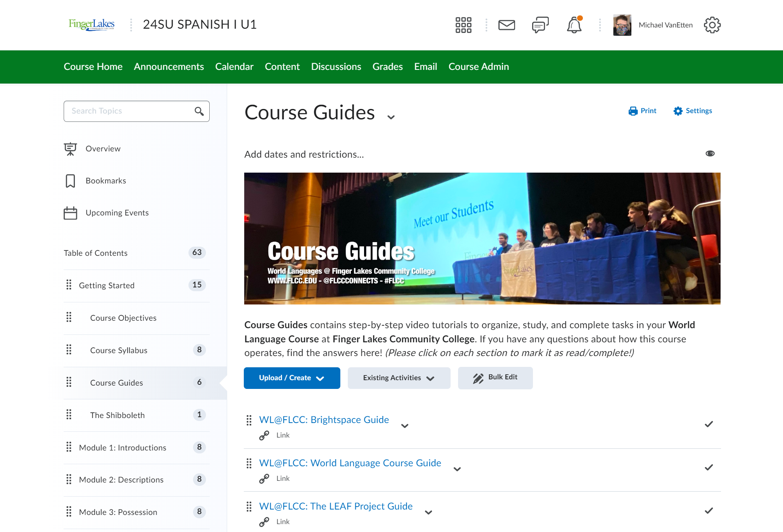The height and width of the screenshot is (532, 783).
Task: Select the Bookmarks sidebar icon
Action: pyautogui.click(x=70, y=181)
